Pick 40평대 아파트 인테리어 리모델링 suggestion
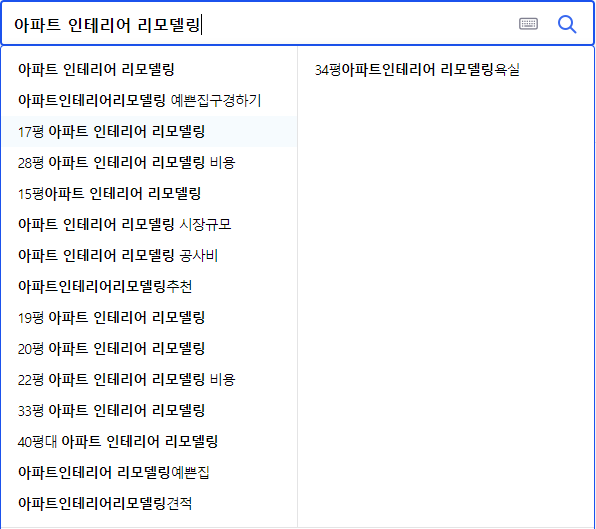 pos(118,442)
